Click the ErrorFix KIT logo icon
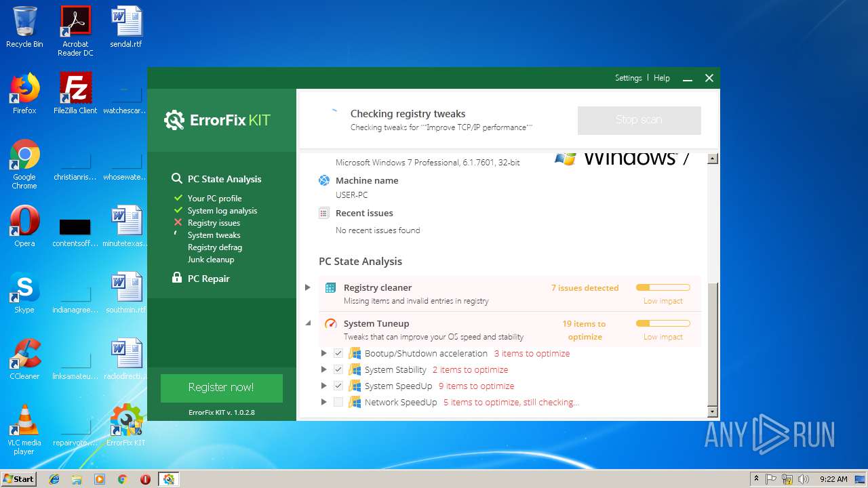Screen dimensions: 868x488 [x=174, y=120]
